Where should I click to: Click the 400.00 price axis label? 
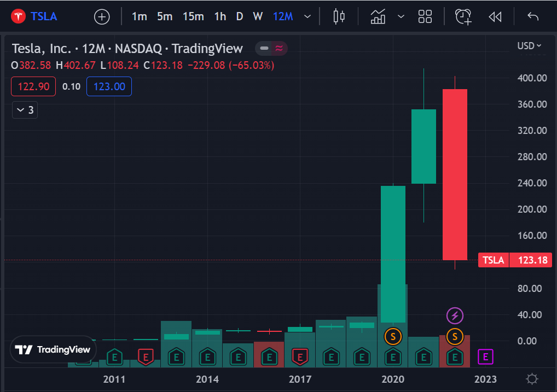(x=532, y=78)
